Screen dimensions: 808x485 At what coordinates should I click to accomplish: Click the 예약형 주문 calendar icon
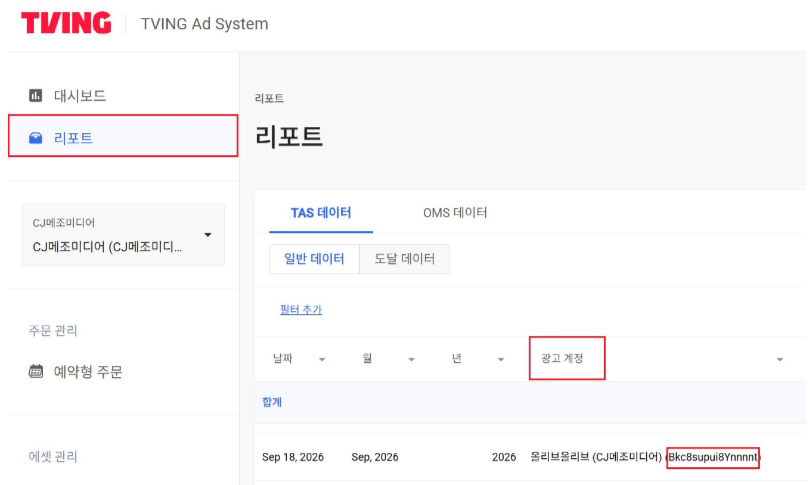36,371
